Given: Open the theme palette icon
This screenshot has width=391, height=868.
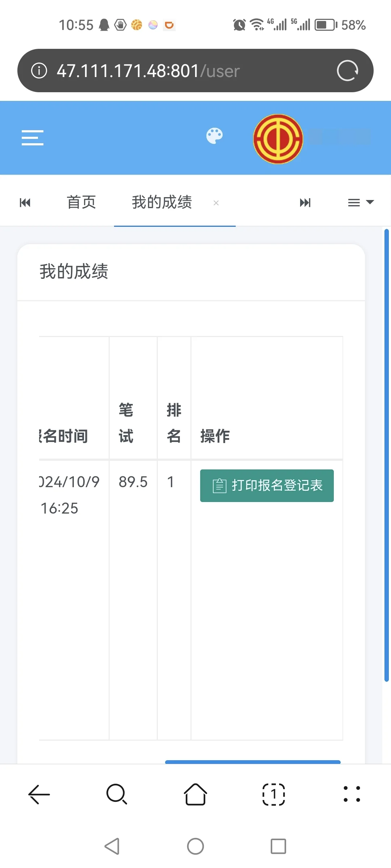Looking at the screenshot, I should [x=214, y=136].
